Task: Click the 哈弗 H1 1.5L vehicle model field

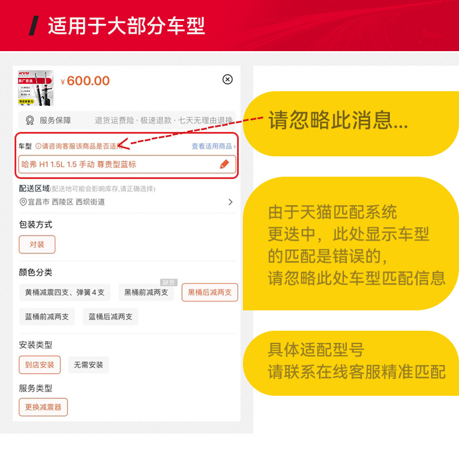Action: 127,164
